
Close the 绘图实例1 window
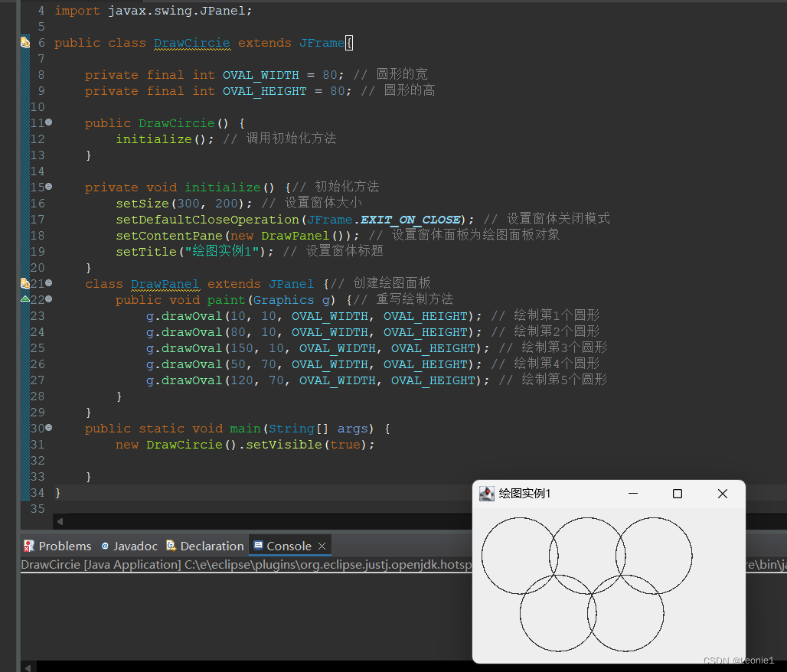(x=722, y=494)
